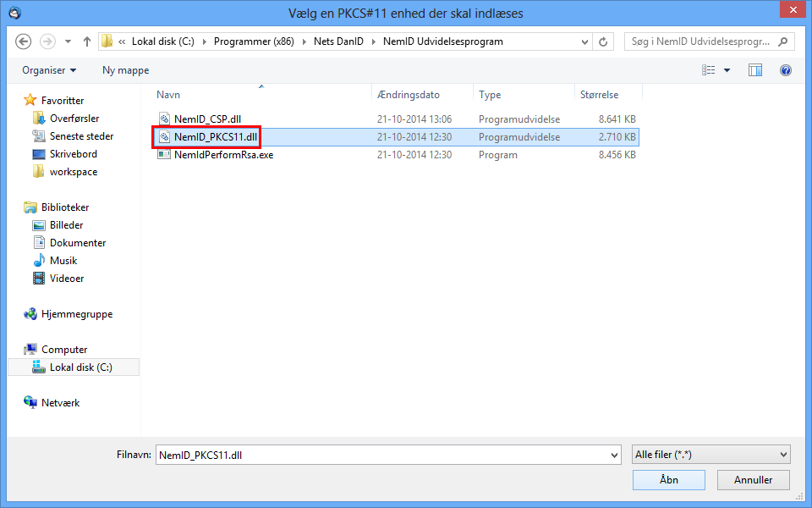Open the Alle filer (*.*) filter dropdown
812x508 pixels.
(711, 455)
